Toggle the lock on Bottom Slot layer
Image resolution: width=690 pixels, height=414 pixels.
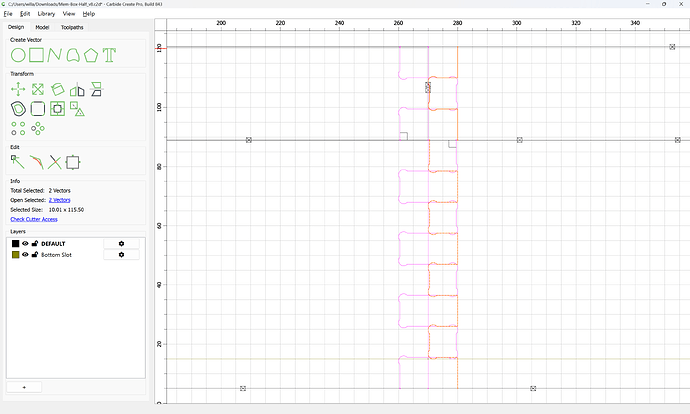coord(35,254)
